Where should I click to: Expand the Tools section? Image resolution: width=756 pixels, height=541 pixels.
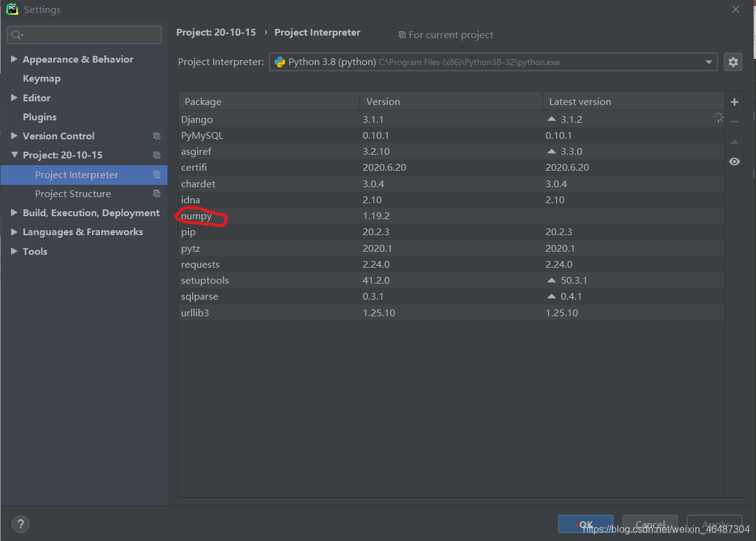(x=14, y=252)
